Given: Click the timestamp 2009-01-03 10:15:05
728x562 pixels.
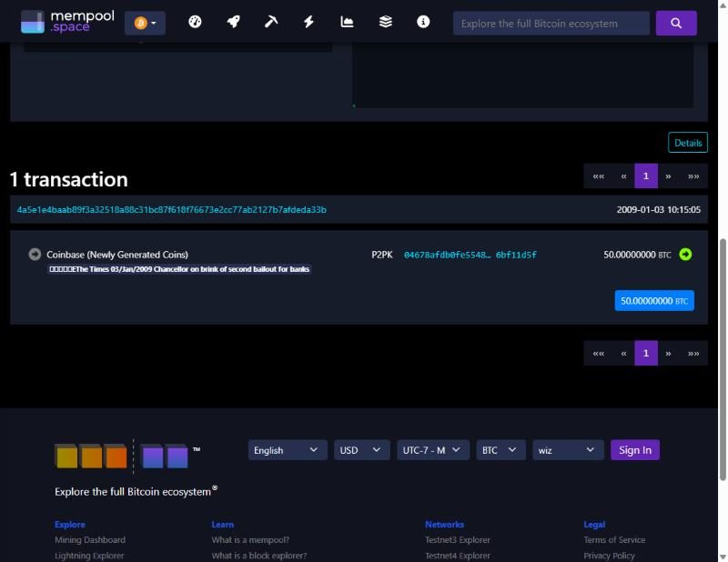Looking at the screenshot, I should pos(658,210).
